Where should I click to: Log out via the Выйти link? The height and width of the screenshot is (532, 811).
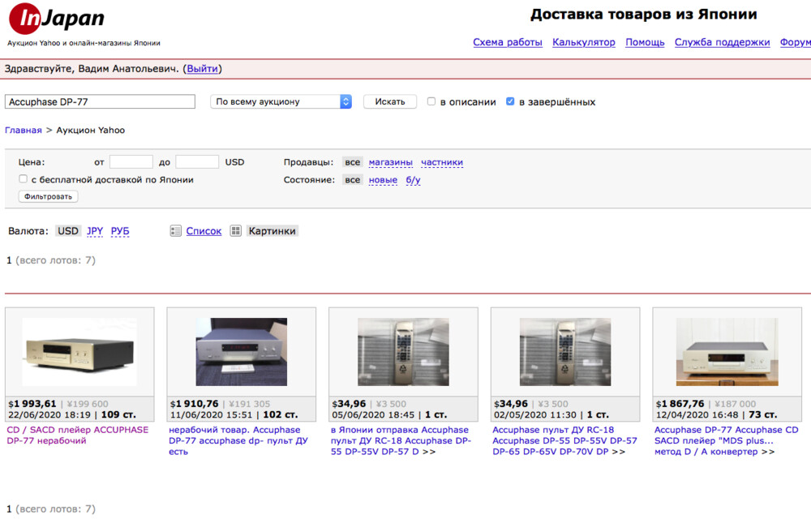[202, 68]
